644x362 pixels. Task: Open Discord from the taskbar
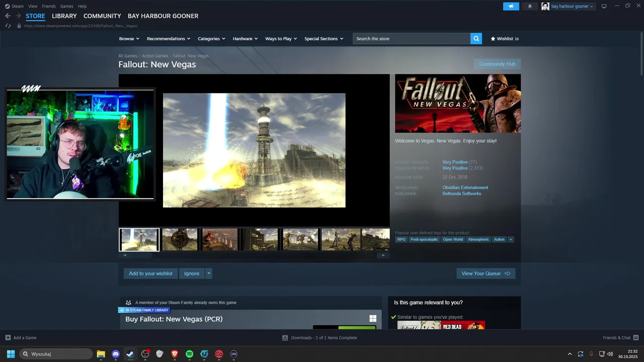click(x=116, y=354)
